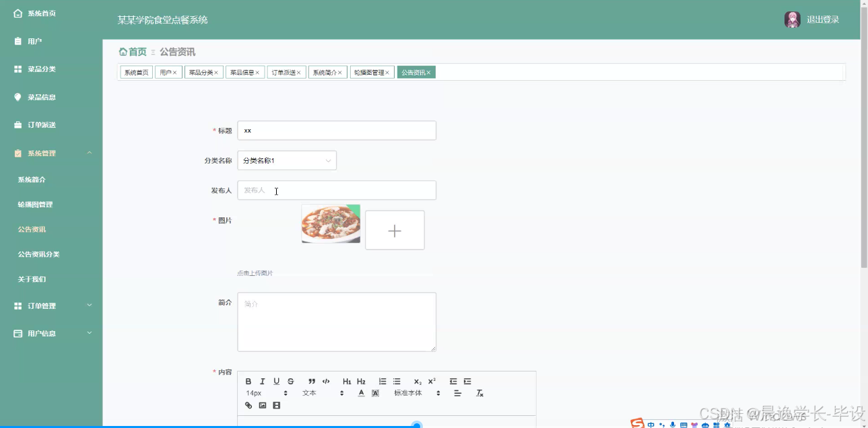This screenshot has height=428, width=868.
Task: Apply subscript formatting
Action: [x=418, y=382]
